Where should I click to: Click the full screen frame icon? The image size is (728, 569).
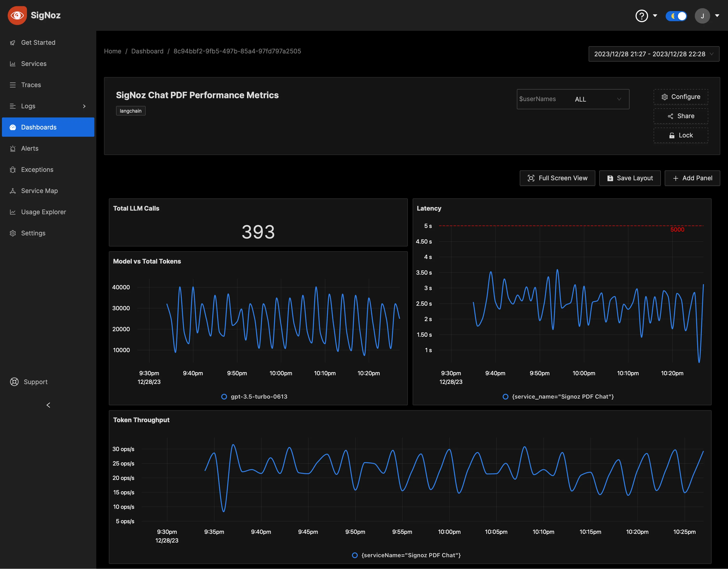coord(531,178)
